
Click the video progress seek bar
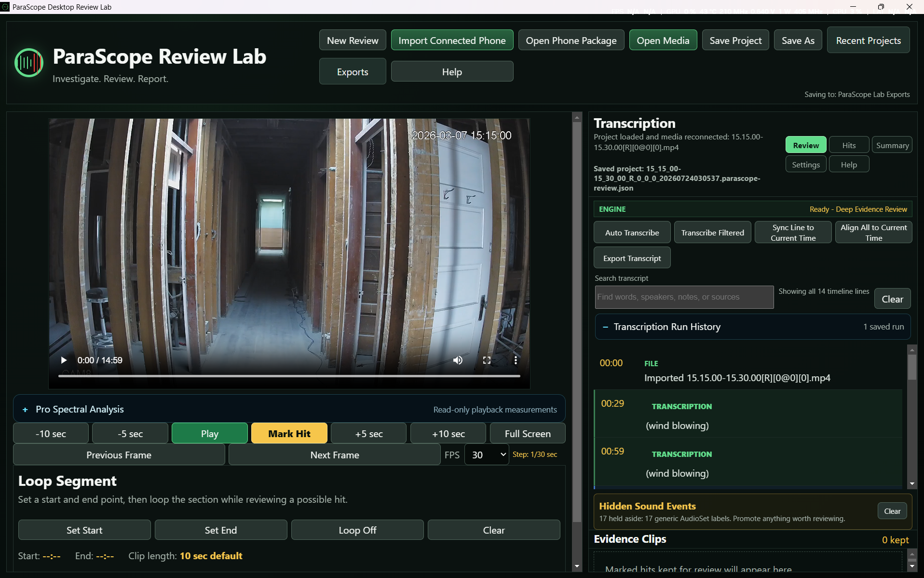[x=289, y=376]
